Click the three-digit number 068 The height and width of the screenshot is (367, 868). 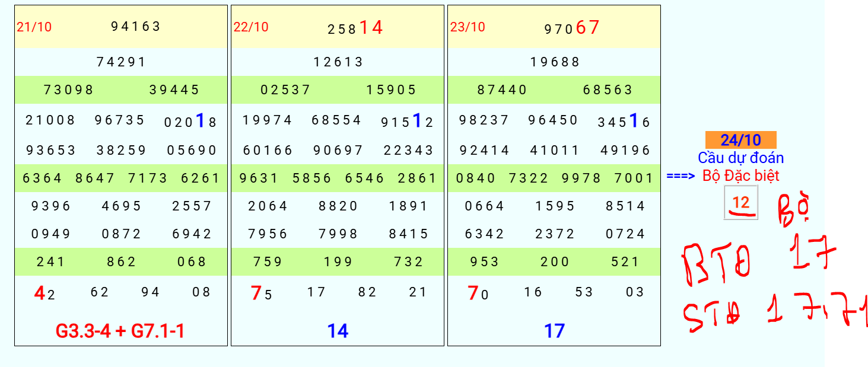coord(192,261)
